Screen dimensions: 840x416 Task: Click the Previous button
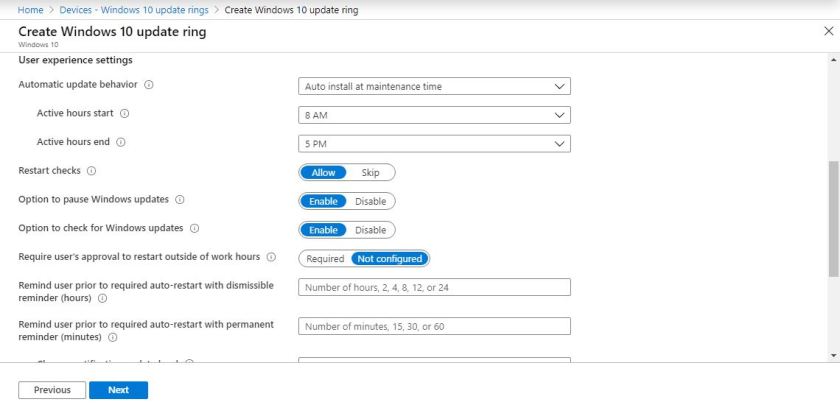52,390
